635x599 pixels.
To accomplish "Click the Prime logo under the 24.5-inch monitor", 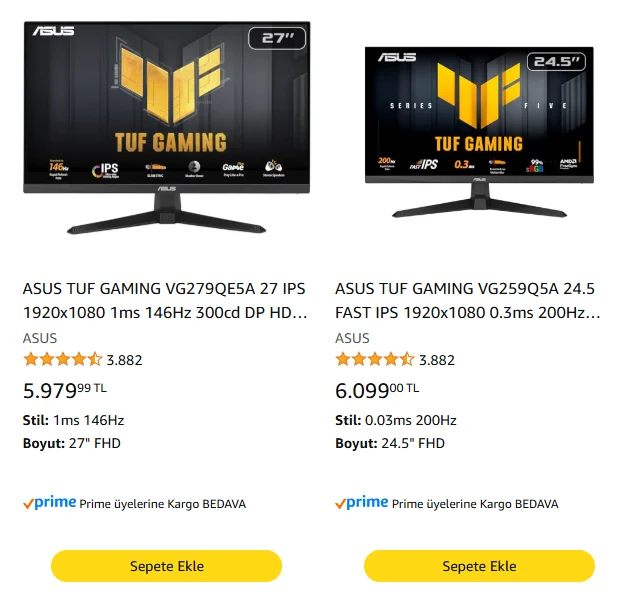I will pyautogui.click(x=362, y=503).
